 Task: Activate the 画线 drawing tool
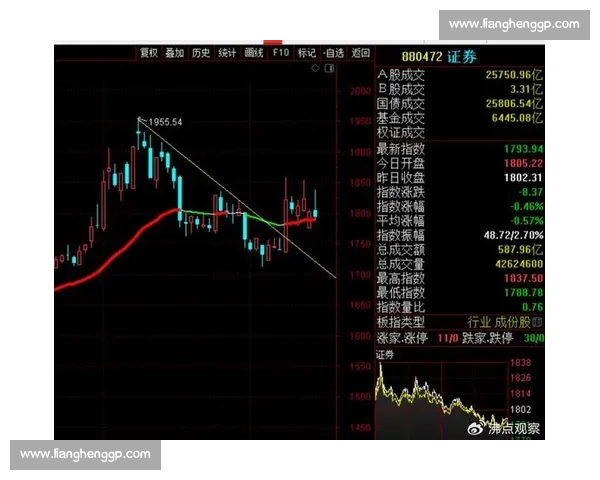pos(254,53)
